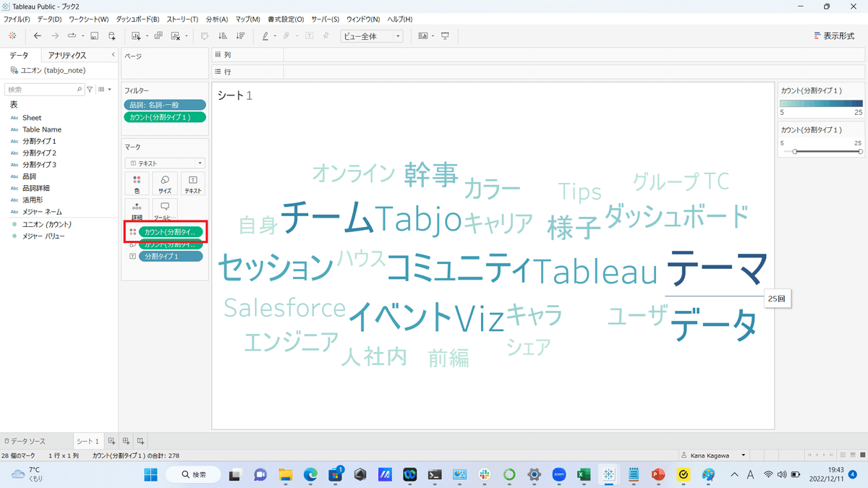868x488 pixels.
Task: Click the right handle of カウント range slider
Action: (x=860, y=152)
